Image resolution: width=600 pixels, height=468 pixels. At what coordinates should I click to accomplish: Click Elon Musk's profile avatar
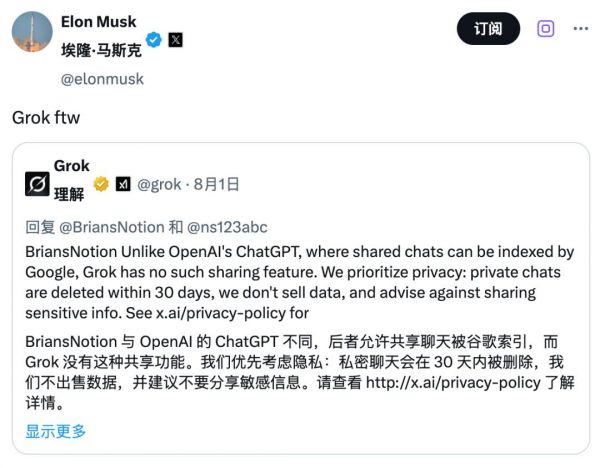click(x=32, y=31)
